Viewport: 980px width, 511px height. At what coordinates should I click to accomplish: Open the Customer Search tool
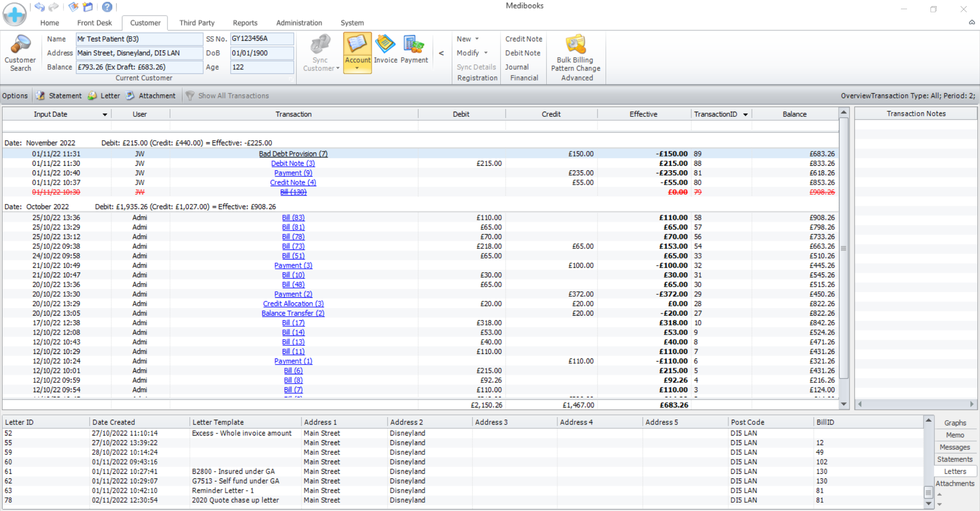click(20, 53)
